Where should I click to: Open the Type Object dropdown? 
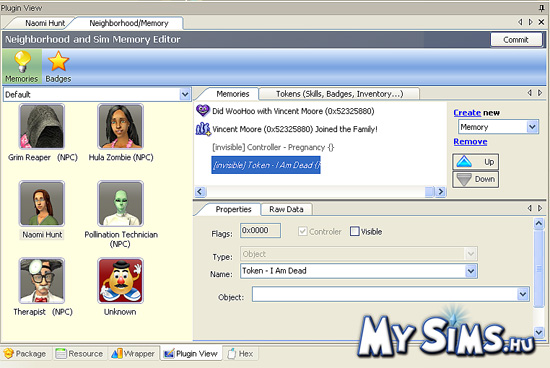[470, 253]
